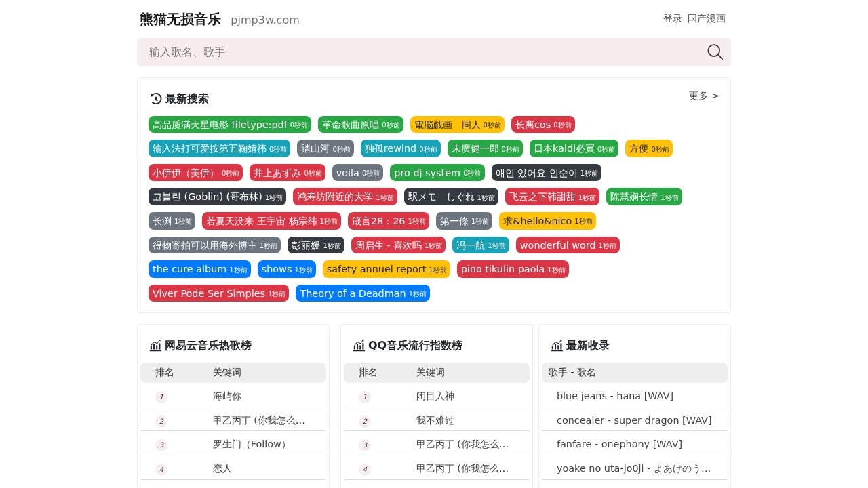Click the 電腦戲画 同人 tag

coord(457,125)
